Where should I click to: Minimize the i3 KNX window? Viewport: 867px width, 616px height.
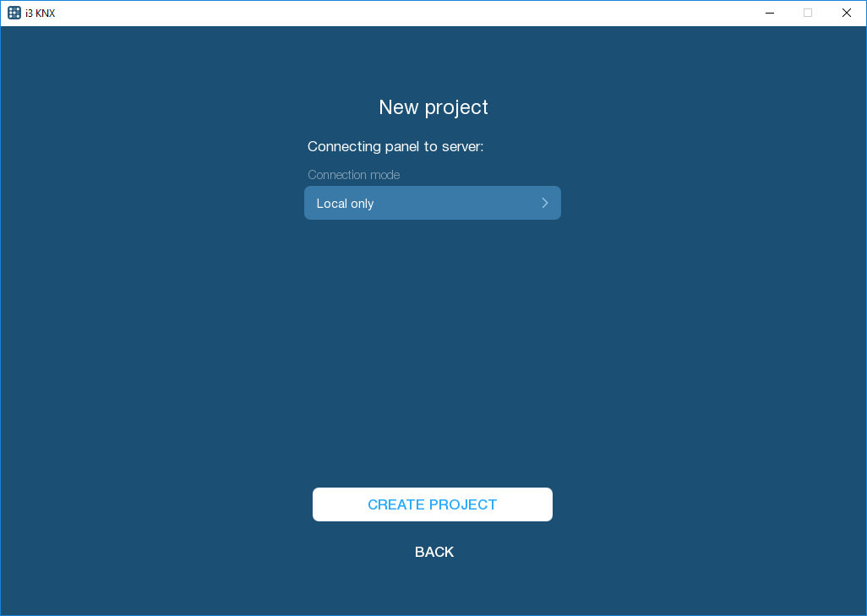point(770,13)
